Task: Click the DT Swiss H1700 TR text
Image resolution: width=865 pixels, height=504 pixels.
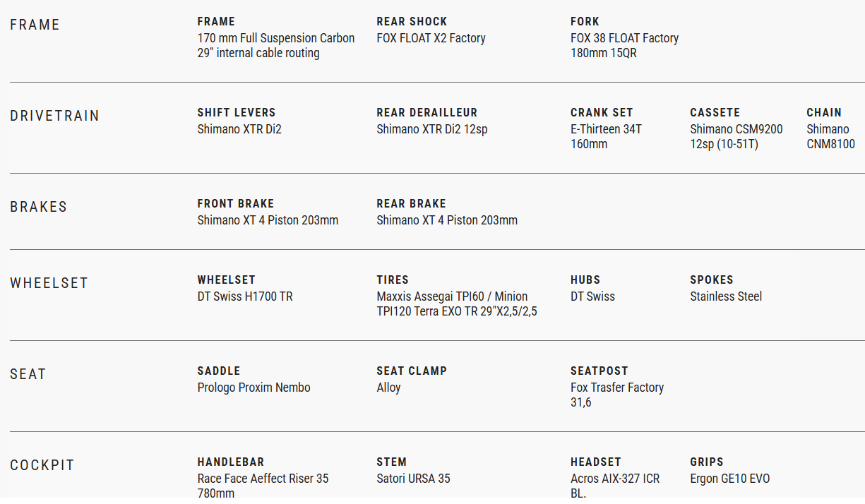Action: click(244, 296)
